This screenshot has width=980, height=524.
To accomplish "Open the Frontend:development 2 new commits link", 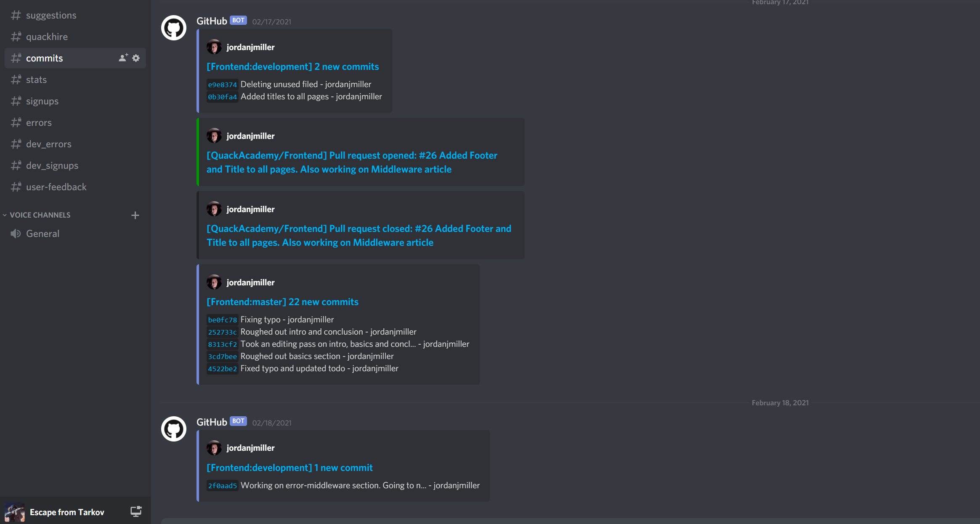I will click(x=292, y=66).
